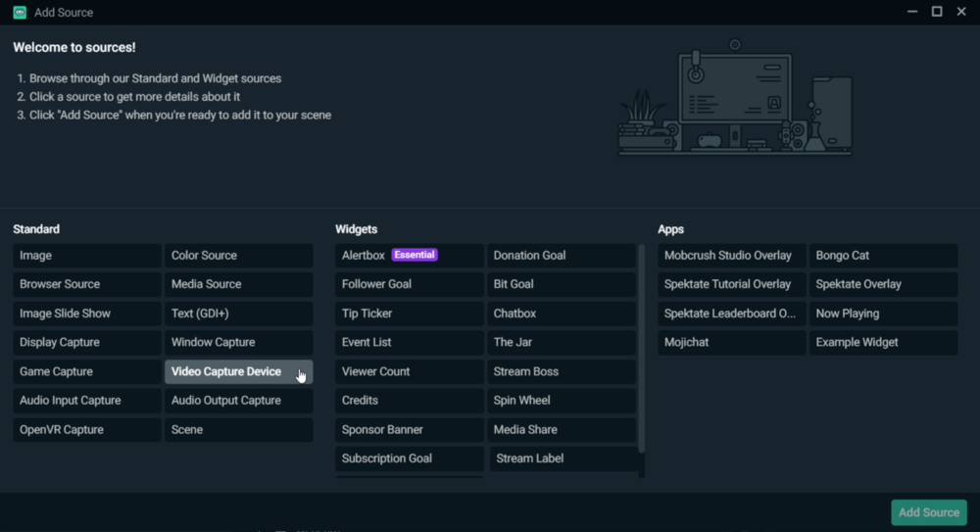Maximize the Add Source window
The height and width of the screenshot is (532, 980).
937,11
